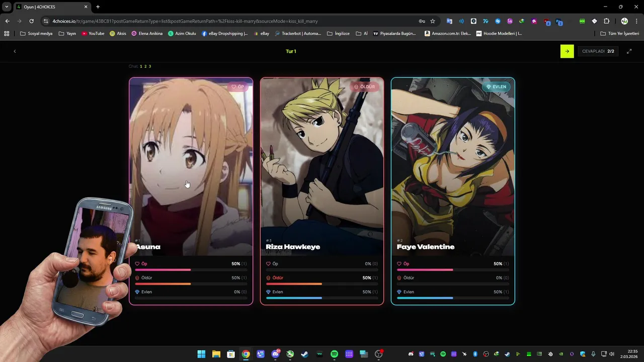This screenshot has height=362, width=644.
Task: Open the tab search dropdown arrow
Action: tap(7, 7)
